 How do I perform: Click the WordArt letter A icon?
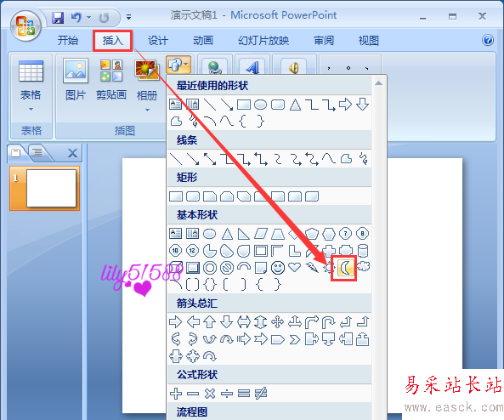pyautogui.click(x=252, y=67)
